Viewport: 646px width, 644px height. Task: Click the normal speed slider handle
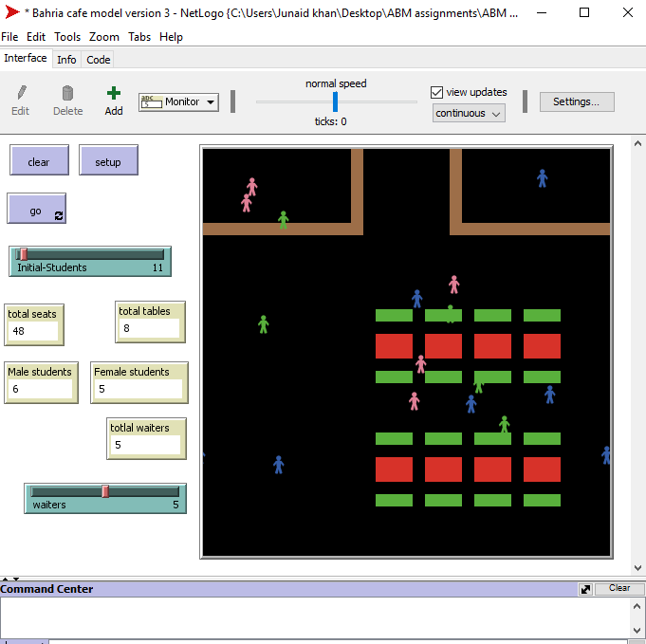click(x=335, y=101)
